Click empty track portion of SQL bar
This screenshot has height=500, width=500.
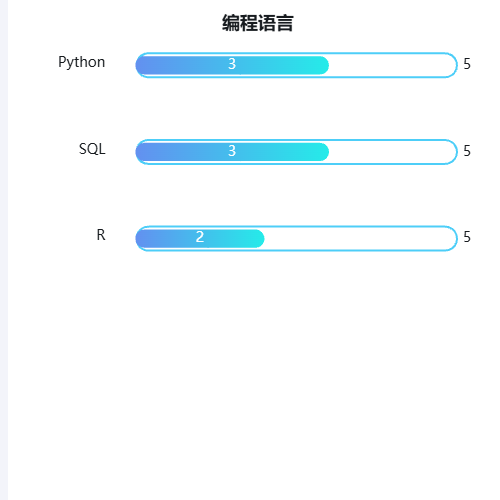pos(392,152)
